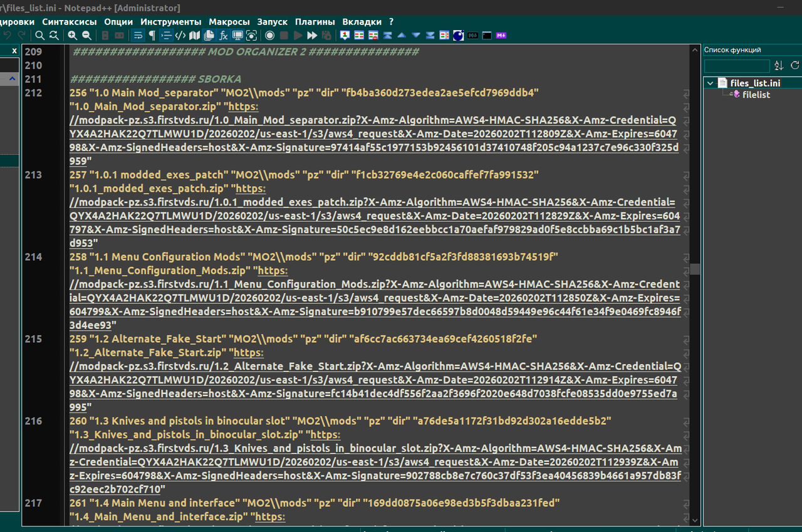Viewport: 802px width, 532px height.
Task: Toggle synchronized horizontal scrolling
Action: pos(119,36)
